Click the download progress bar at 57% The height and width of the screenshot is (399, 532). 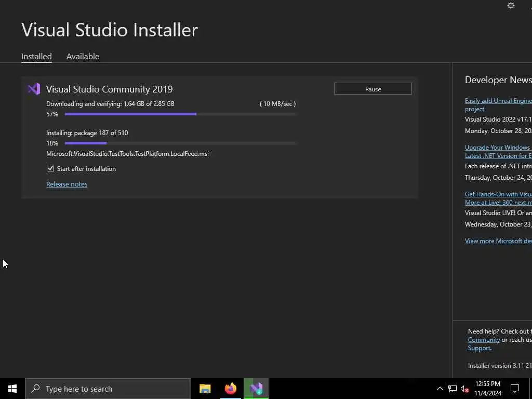[180, 114]
